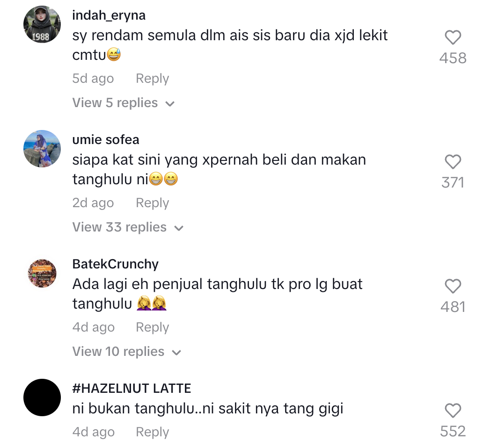Reply to BatekCrunchy's comment
The height and width of the screenshot is (448, 483).
pyautogui.click(x=153, y=327)
